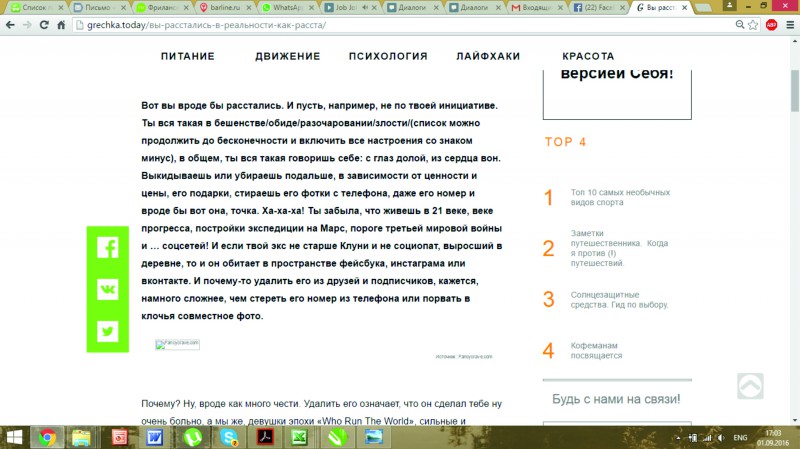Click the 'Будь с нами на связи!' heading

click(616, 399)
